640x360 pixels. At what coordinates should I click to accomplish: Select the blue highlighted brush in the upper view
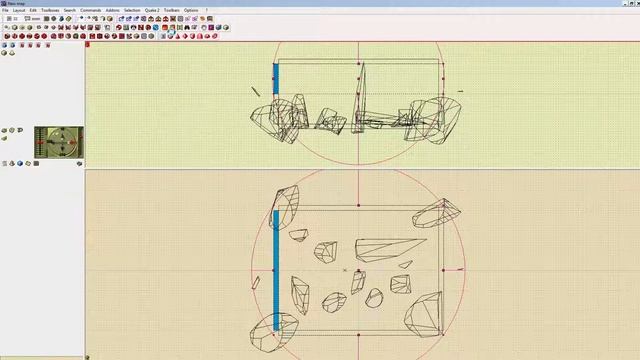[x=276, y=78]
